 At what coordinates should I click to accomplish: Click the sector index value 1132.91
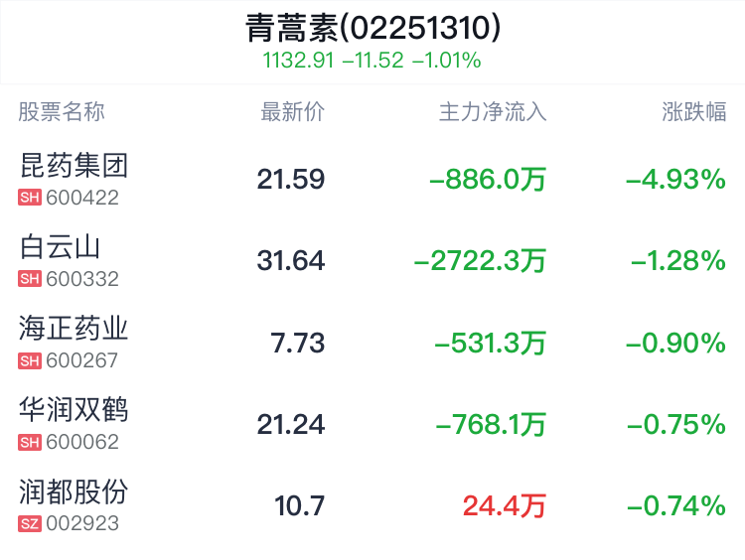tap(297, 61)
